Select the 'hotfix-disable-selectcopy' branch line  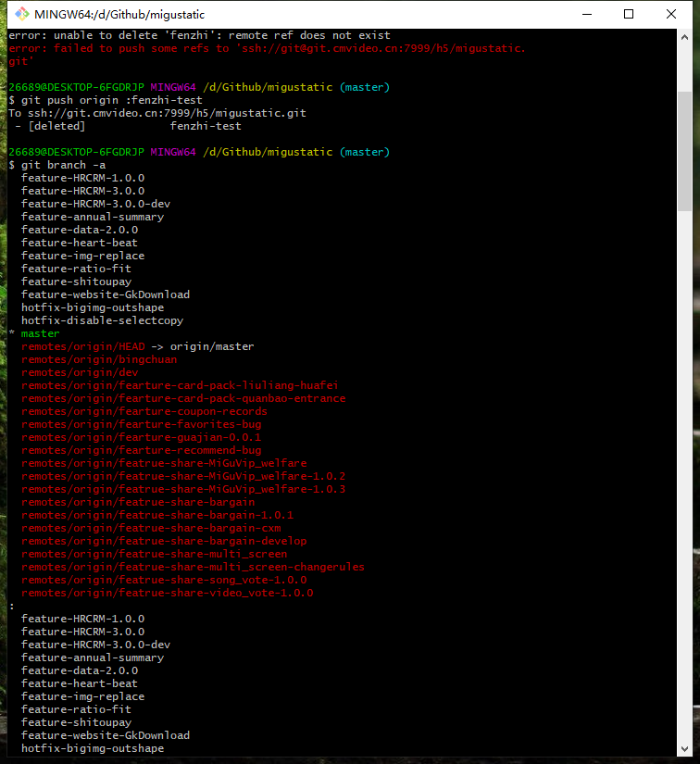click(x=102, y=320)
